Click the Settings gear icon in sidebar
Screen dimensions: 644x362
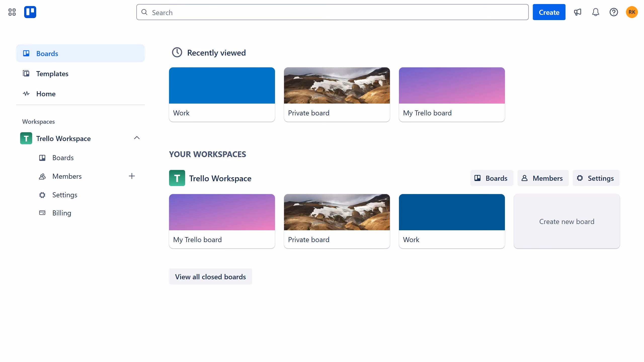coord(42,195)
